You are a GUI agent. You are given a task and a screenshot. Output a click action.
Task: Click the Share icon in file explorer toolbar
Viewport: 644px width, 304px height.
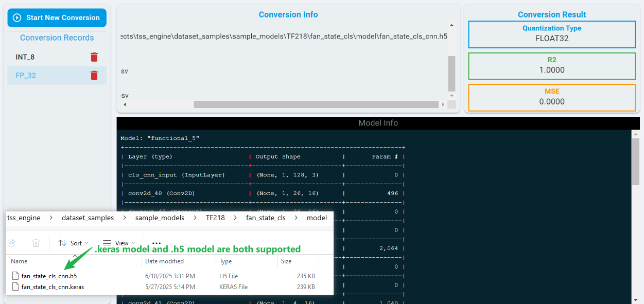pos(12,243)
